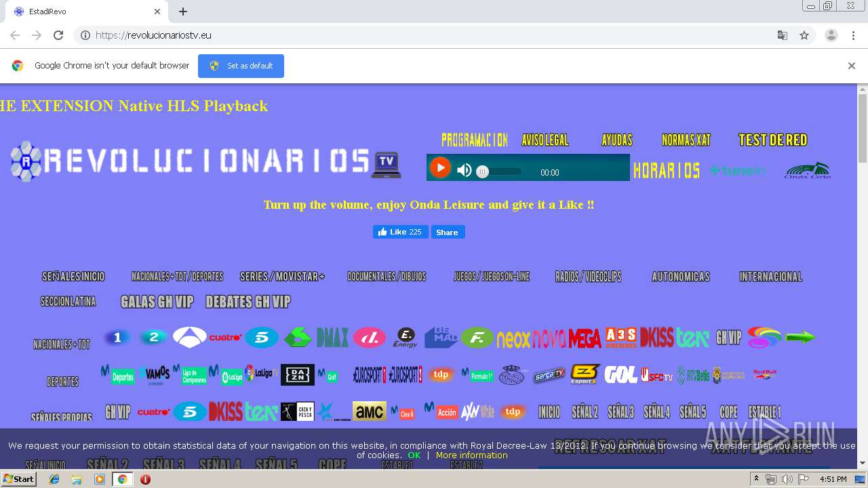
Task: Select the Energy channel logo
Action: coord(406,337)
